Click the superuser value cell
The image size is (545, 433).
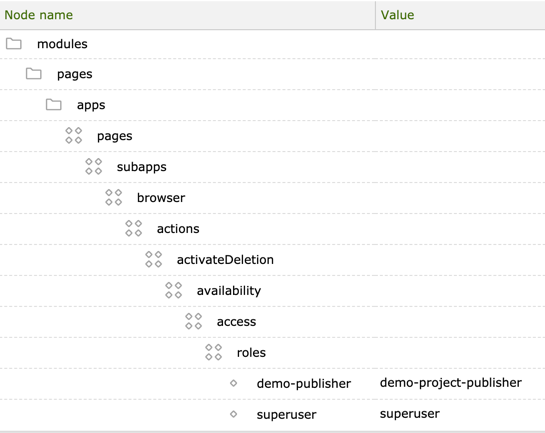pos(410,414)
